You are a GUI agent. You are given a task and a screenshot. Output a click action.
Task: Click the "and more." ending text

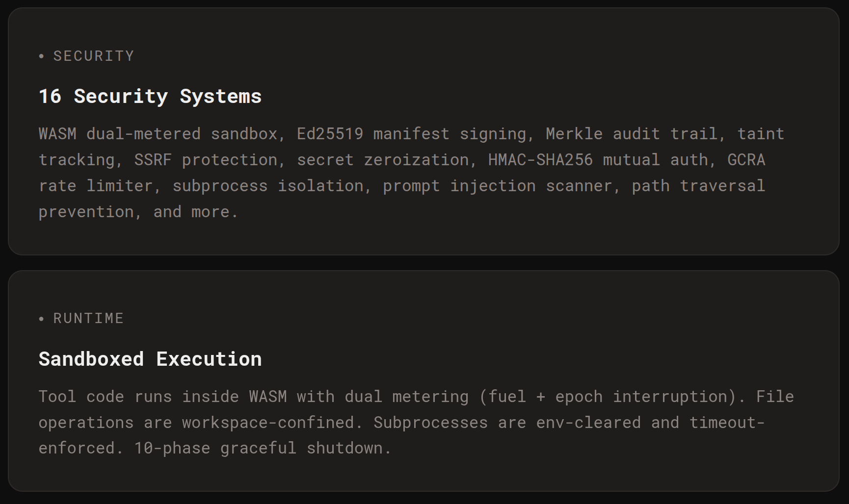click(x=196, y=212)
